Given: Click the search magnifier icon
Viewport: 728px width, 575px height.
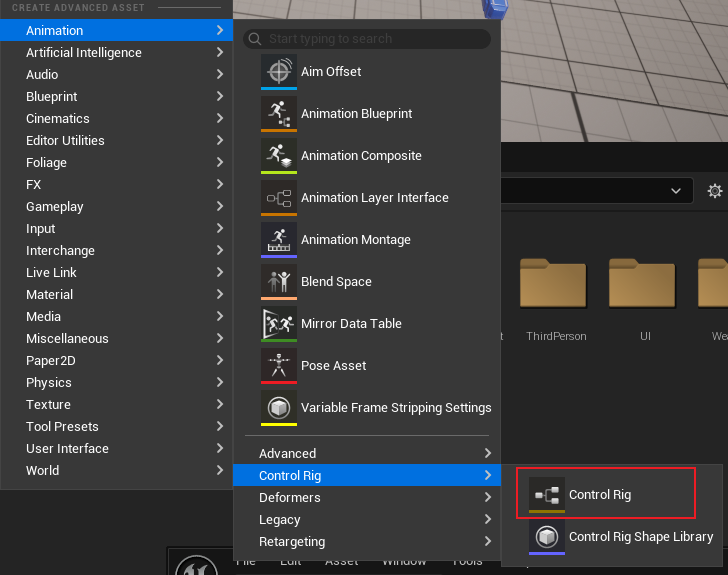Looking at the screenshot, I should 254,39.
